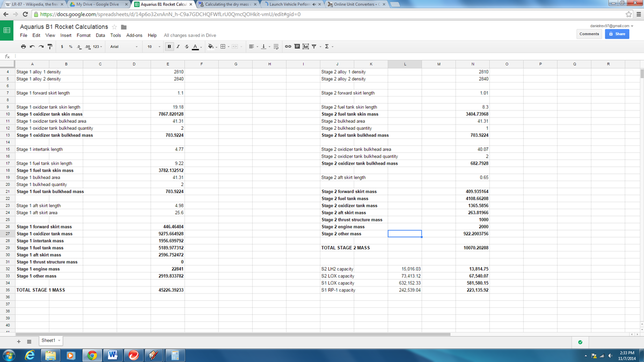Open the View menu

click(50, 35)
